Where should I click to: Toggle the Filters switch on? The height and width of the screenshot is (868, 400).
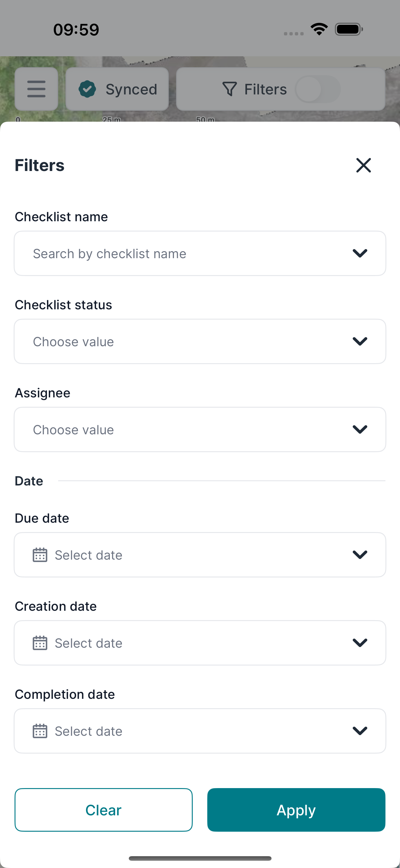pos(318,89)
